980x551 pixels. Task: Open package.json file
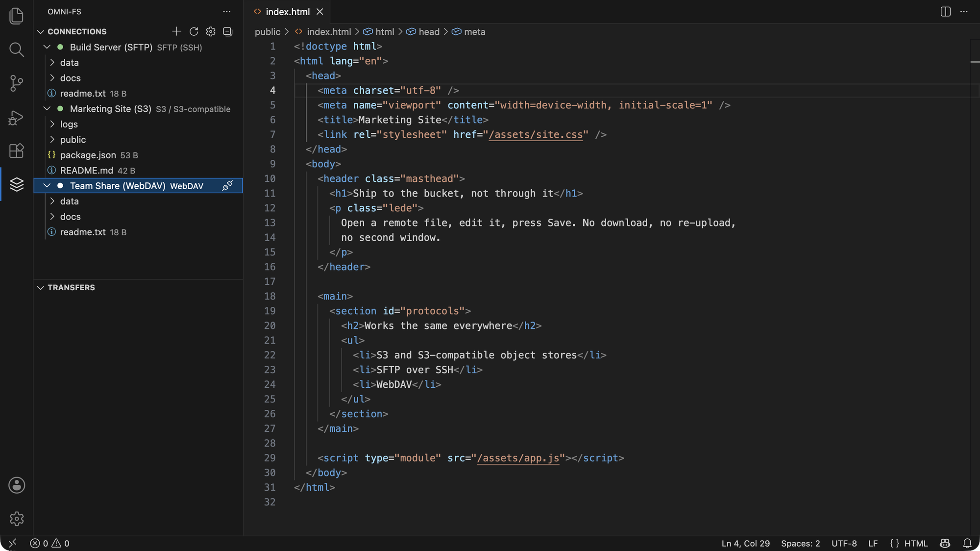(x=138, y=155)
